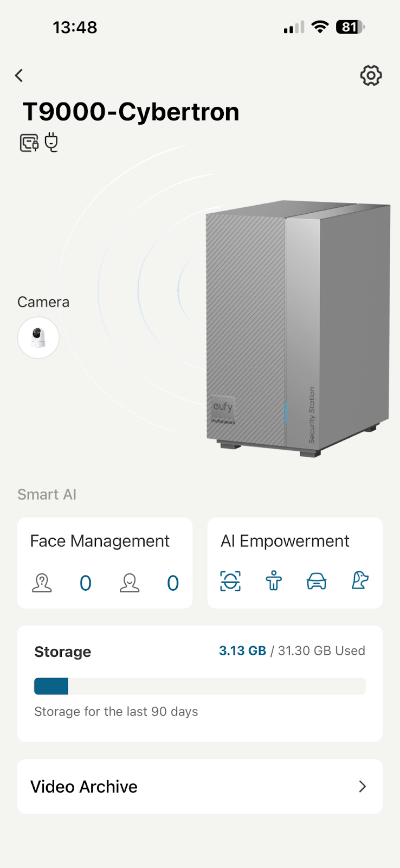Expand Video Archive with the chevron
400x868 pixels.
coord(363,786)
